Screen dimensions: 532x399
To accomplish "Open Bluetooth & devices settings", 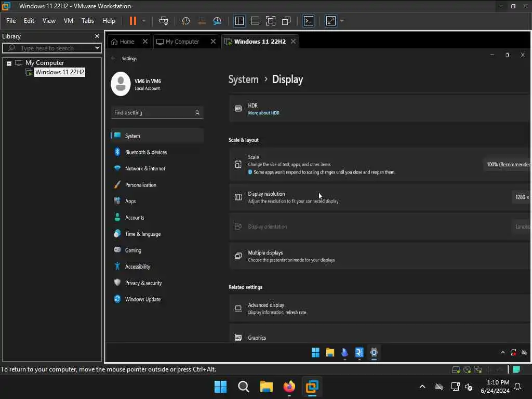I will [x=157, y=152].
